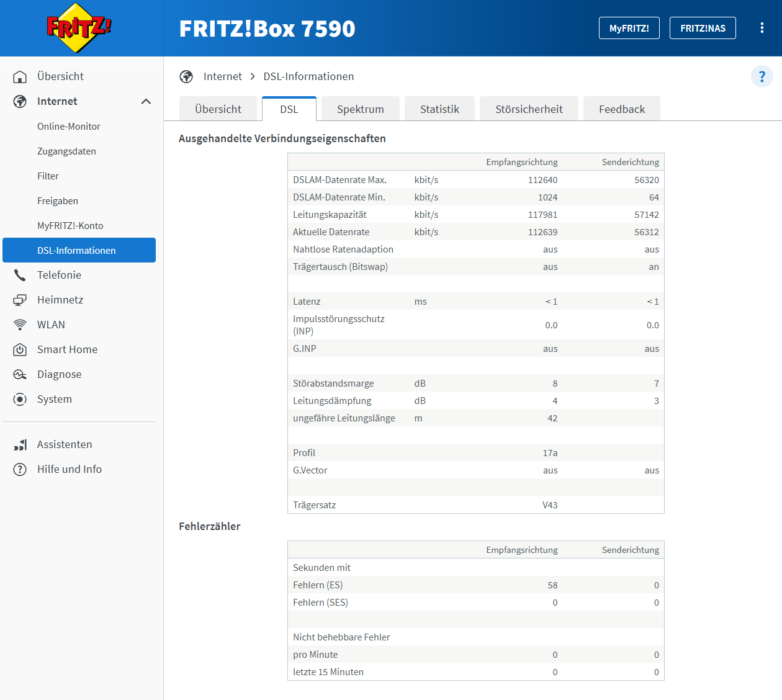782x700 pixels.
Task: Select the DSL tab
Action: 289,109
